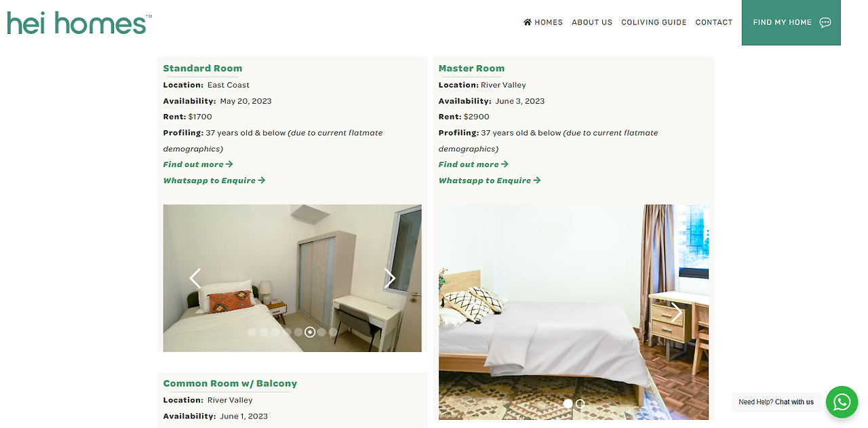Show next photo in Standard Room carousel

389,278
